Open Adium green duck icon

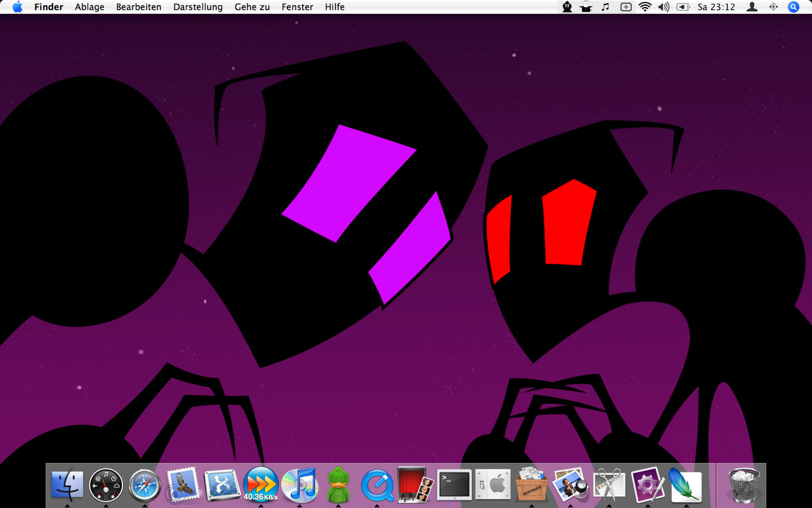(338, 486)
